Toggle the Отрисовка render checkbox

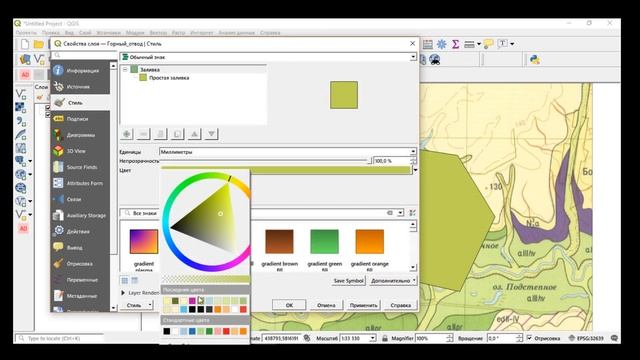coord(529,338)
